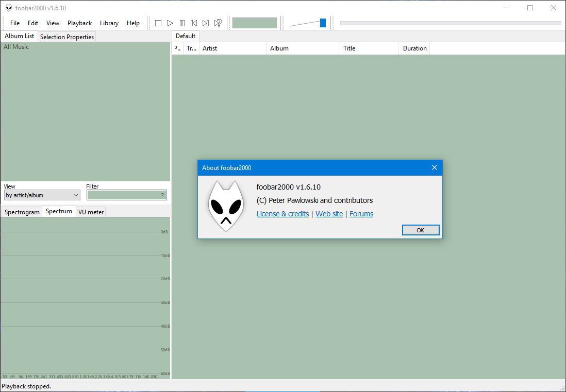The image size is (566, 392).
Task: Click the alien cat logo in About dialog
Action: 226,206
